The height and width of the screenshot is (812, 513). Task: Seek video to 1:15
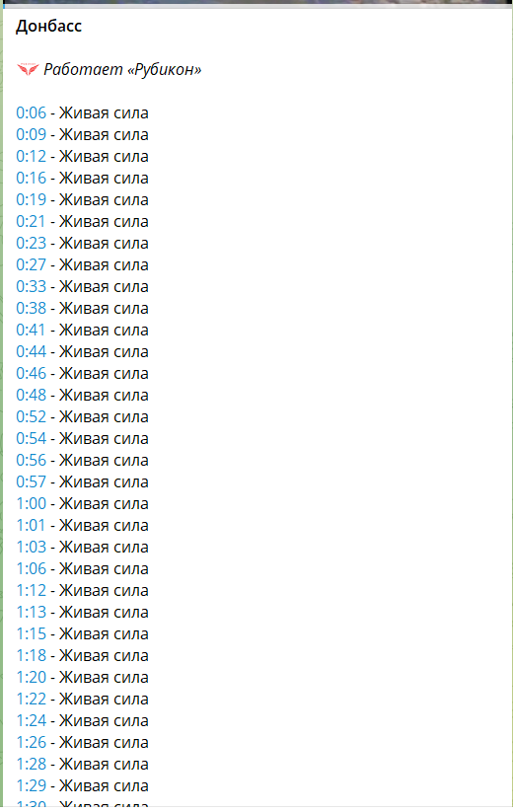click(x=31, y=634)
